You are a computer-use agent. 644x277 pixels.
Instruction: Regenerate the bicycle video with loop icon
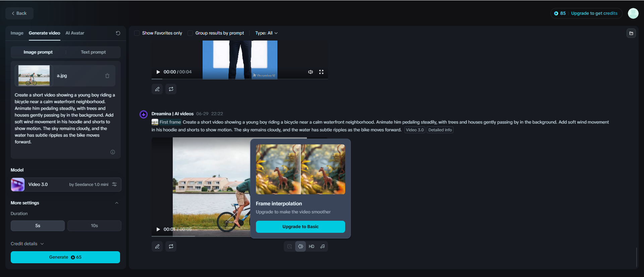(x=171, y=247)
